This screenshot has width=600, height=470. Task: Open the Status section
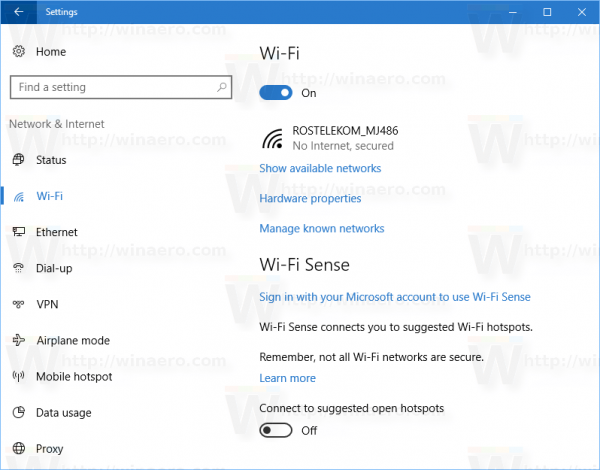(x=51, y=160)
